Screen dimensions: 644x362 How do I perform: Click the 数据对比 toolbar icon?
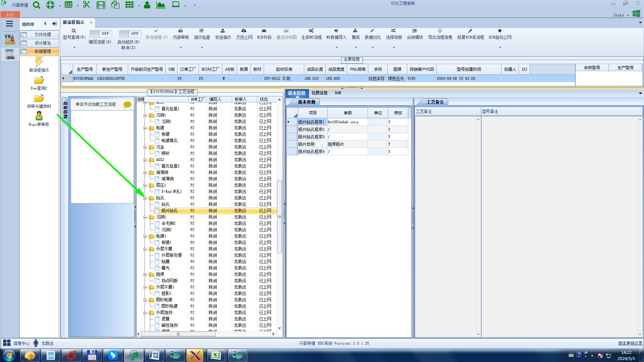click(x=372, y=31)
